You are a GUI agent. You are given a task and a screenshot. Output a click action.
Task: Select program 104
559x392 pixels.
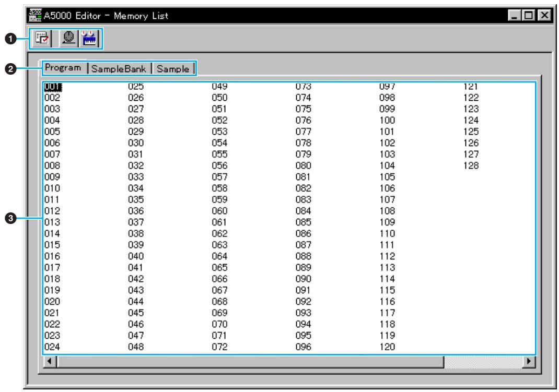click(x=387, y=165)
